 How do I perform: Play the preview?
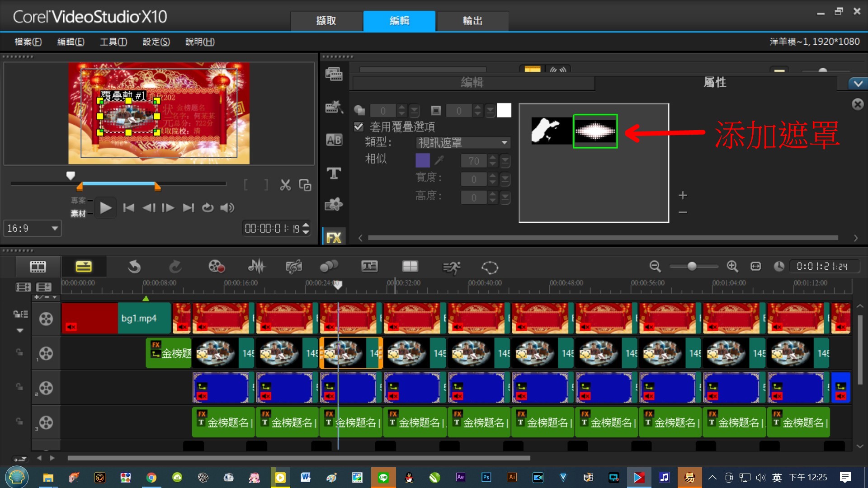click(x=105, y=208)
